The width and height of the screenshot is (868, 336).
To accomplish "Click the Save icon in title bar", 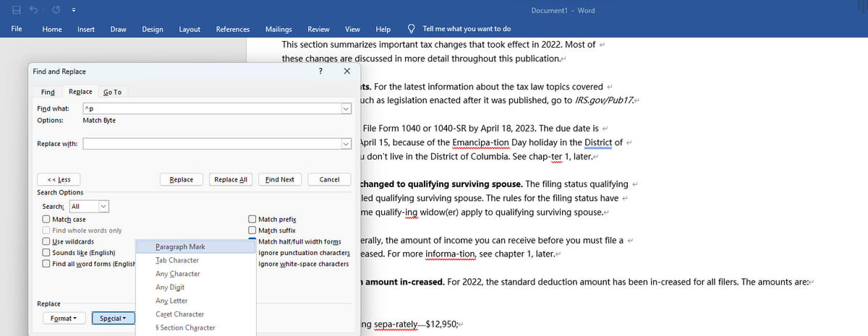I will click(x=16, y=10).
